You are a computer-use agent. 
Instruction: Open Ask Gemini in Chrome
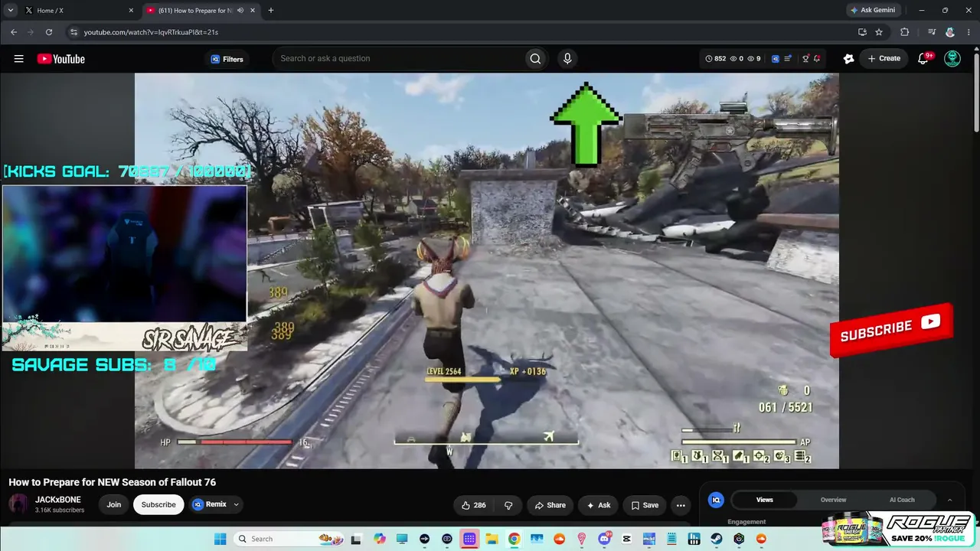click(873, 11)
